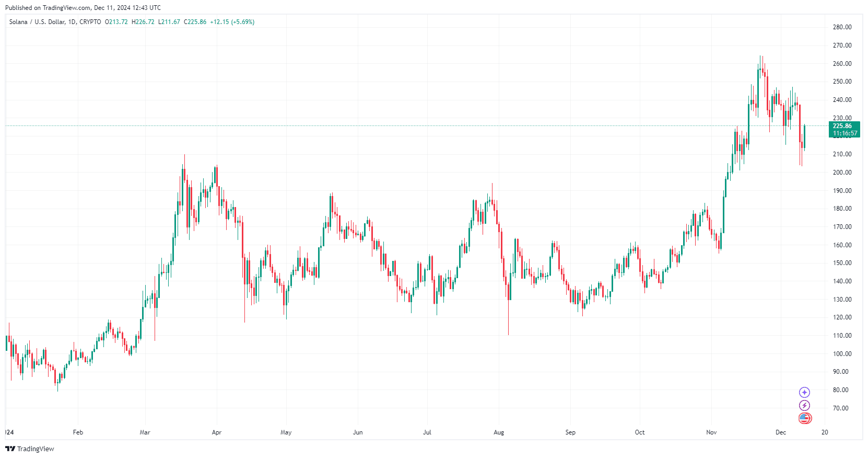868x458 pixels.
Task: Click the 70.00 price axis label
Action: click(x=840, y=408)
